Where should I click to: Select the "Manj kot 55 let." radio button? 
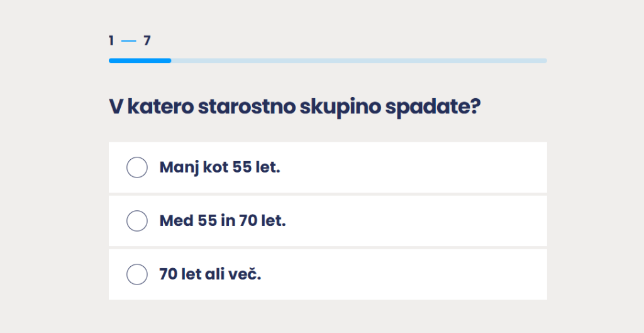[x=137, y=167]
